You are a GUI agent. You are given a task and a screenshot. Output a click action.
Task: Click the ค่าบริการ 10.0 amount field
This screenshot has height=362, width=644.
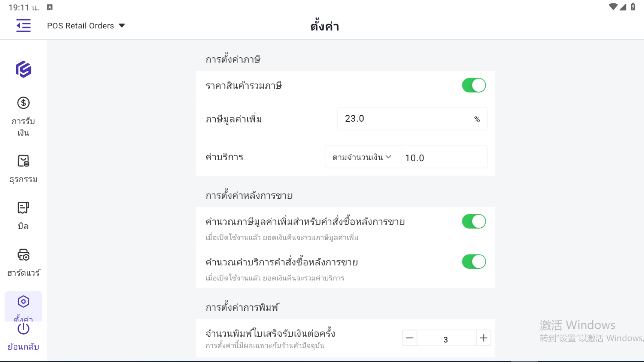443,158
